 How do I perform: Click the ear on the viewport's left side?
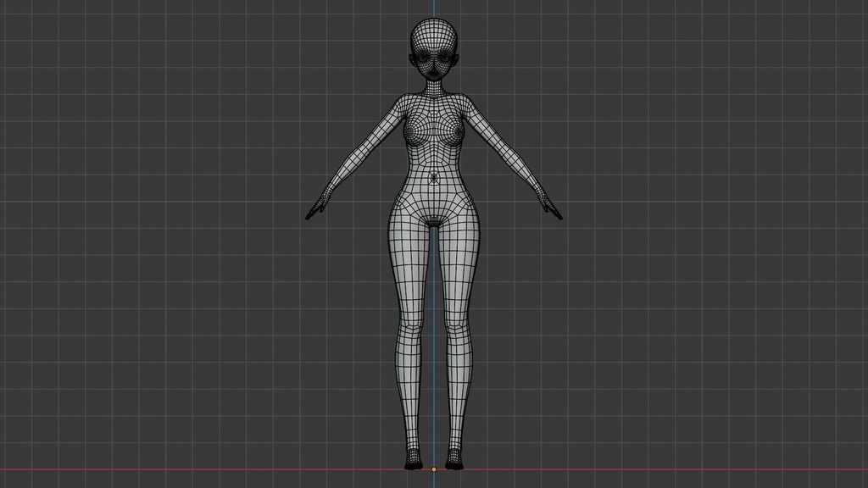[412, 58]
